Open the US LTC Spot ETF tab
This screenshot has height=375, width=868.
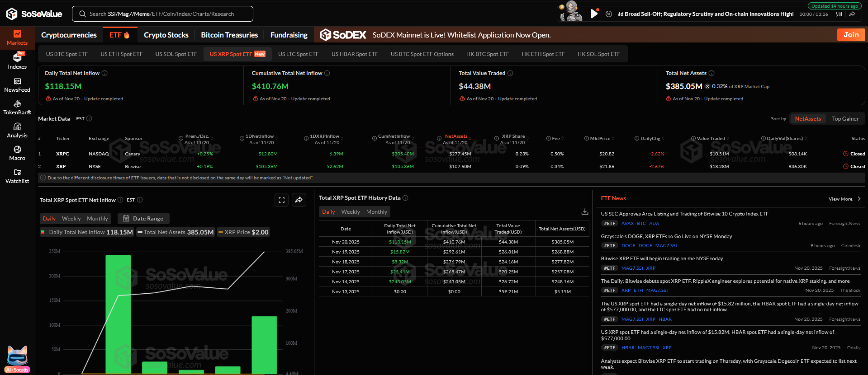(x=298, y=54)
